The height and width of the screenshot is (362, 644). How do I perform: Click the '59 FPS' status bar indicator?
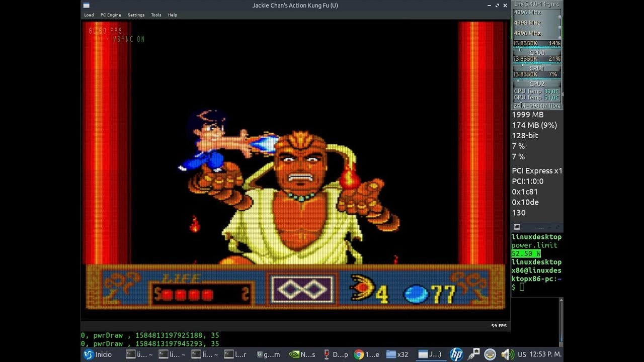(499, 326)
